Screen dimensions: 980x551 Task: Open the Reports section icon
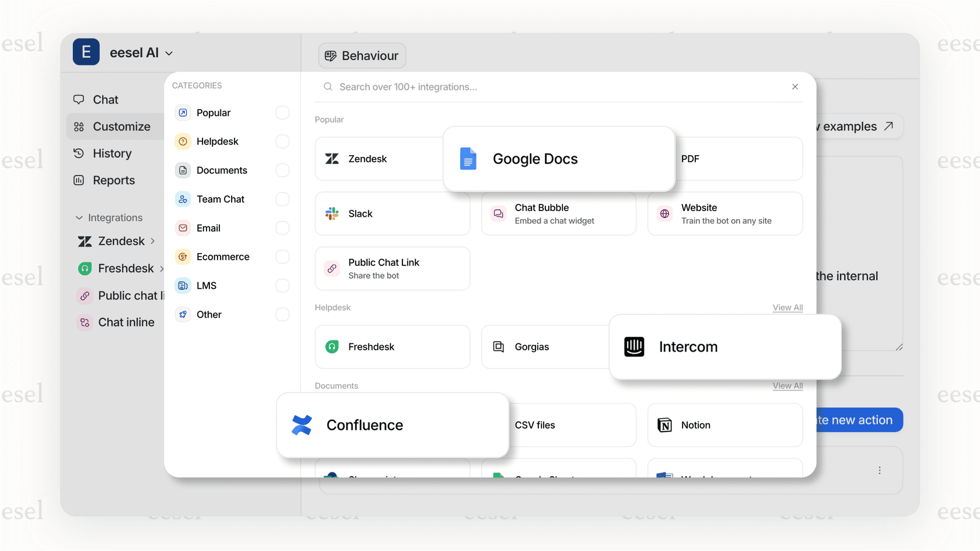[x=79, y=180]
